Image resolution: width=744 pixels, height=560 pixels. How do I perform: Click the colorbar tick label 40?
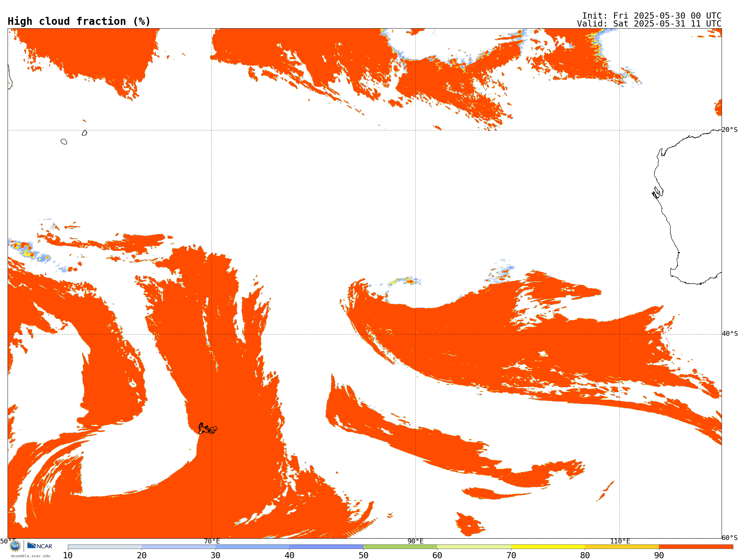[289, 555]
